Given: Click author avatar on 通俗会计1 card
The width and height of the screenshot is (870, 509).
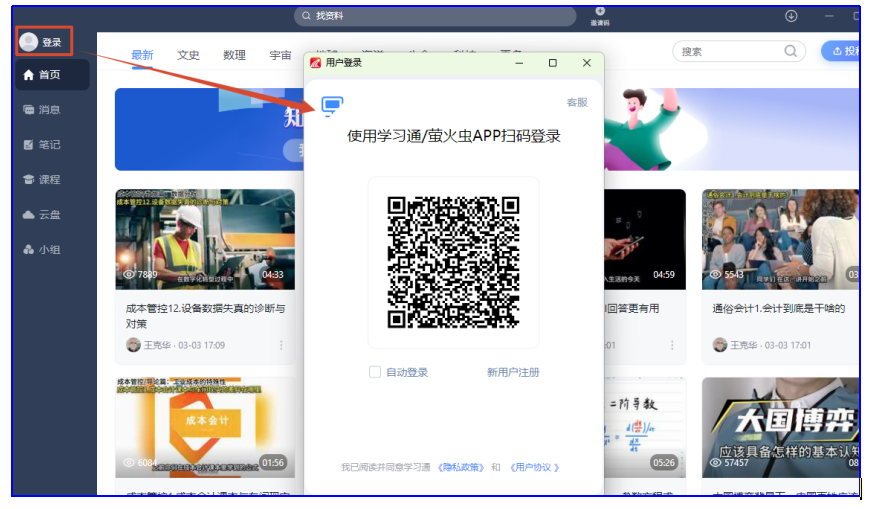Looking at the screenshot, I should pyautogui.click(x=720, y=345).
